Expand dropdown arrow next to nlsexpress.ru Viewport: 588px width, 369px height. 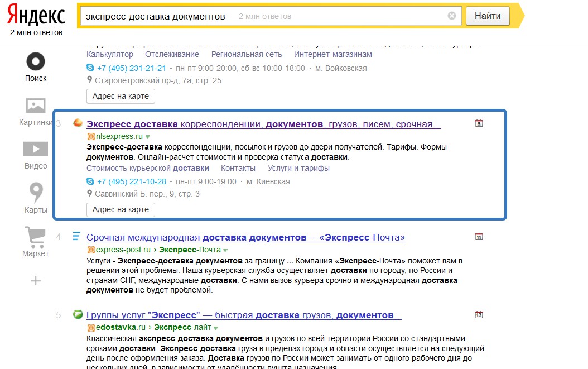[147, 137]
